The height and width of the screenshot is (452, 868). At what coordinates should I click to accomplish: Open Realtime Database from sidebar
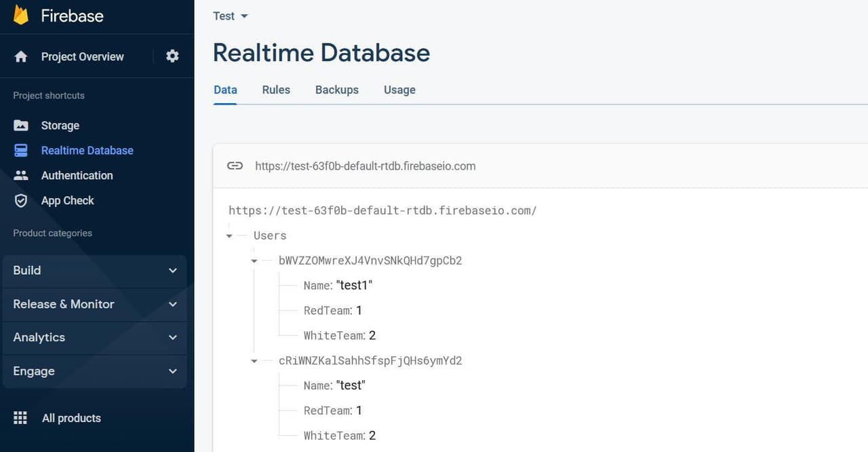pos(87,151)
